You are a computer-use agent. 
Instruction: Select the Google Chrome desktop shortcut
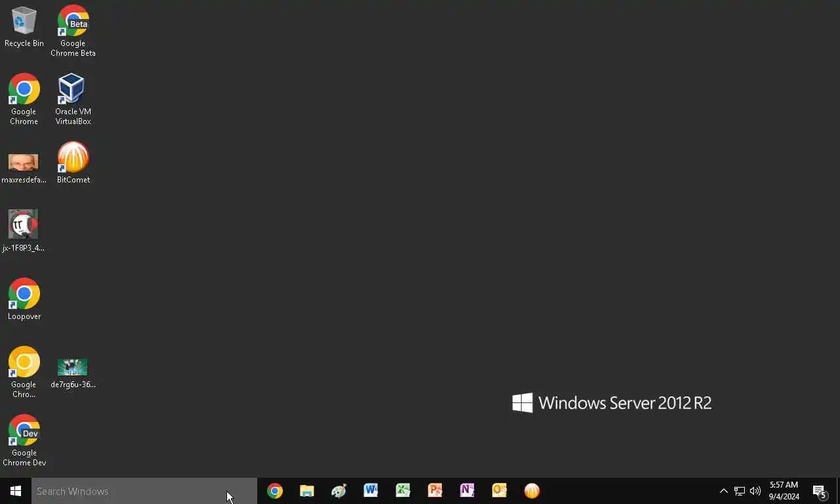tap(24, 99)
